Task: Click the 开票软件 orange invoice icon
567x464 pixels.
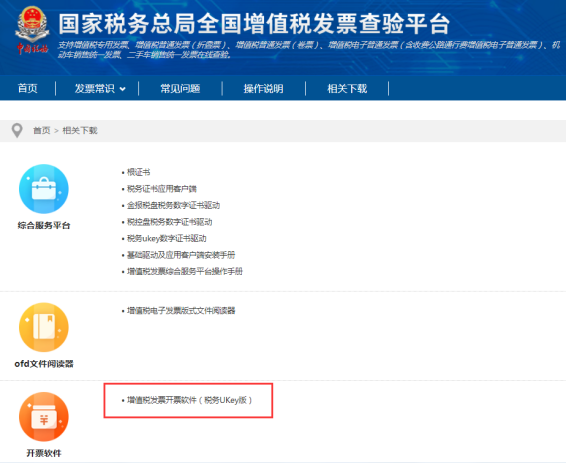Action: [44, 417]
